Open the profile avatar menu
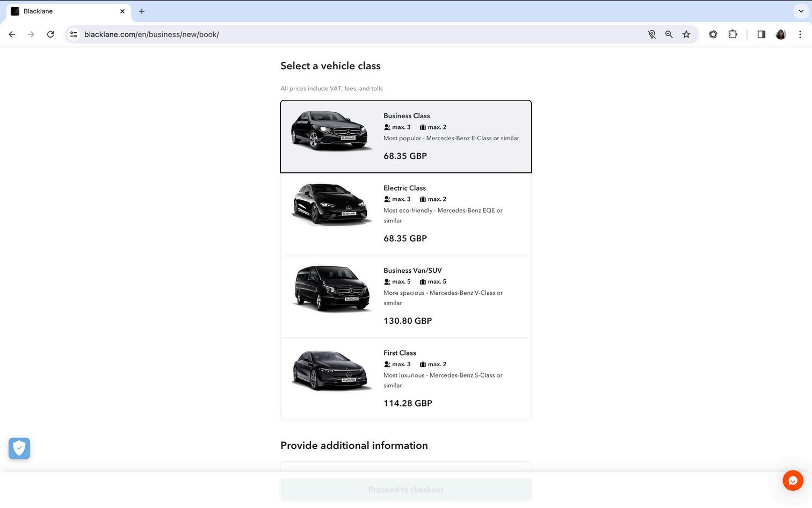Screen dimensions: 812x508 pos(781,34)
